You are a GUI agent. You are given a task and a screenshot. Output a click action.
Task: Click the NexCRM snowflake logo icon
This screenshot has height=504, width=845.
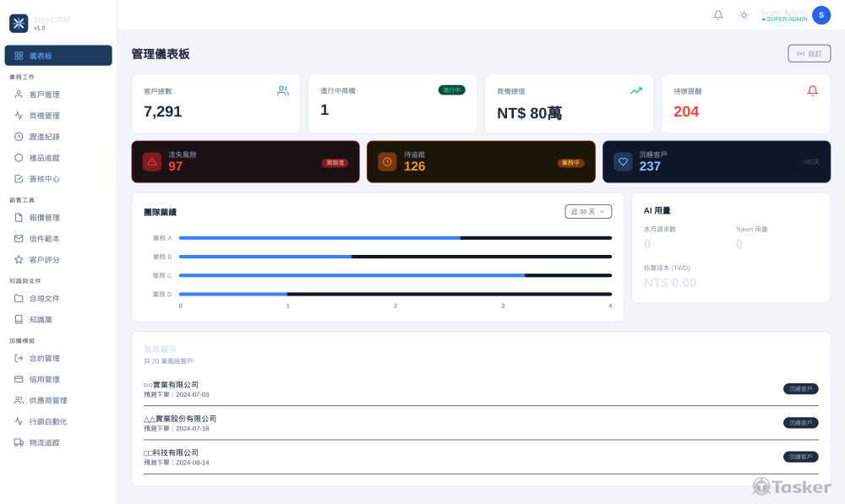tap(19, 23)
